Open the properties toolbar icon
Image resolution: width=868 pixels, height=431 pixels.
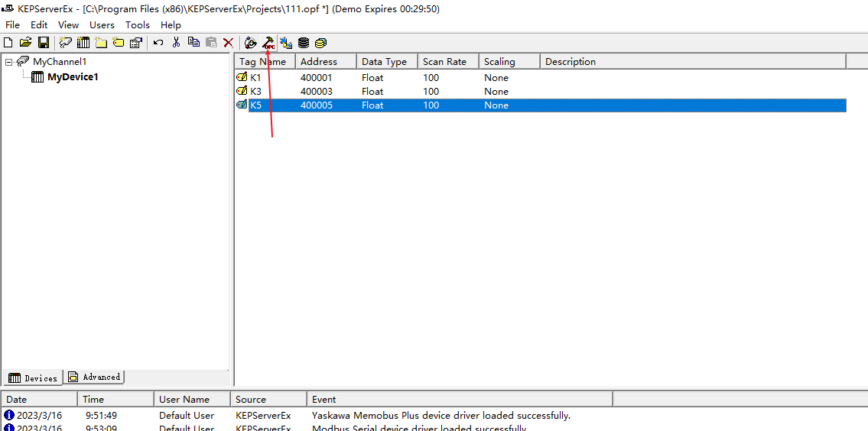coord(136,43)
